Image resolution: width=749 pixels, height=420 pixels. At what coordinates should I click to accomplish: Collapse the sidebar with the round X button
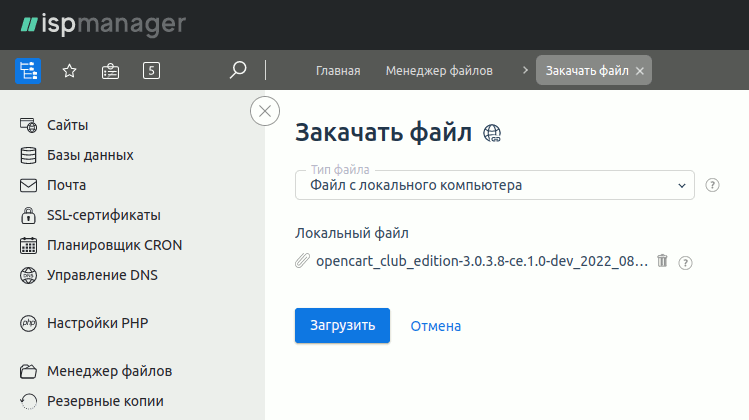click(265, 111)
